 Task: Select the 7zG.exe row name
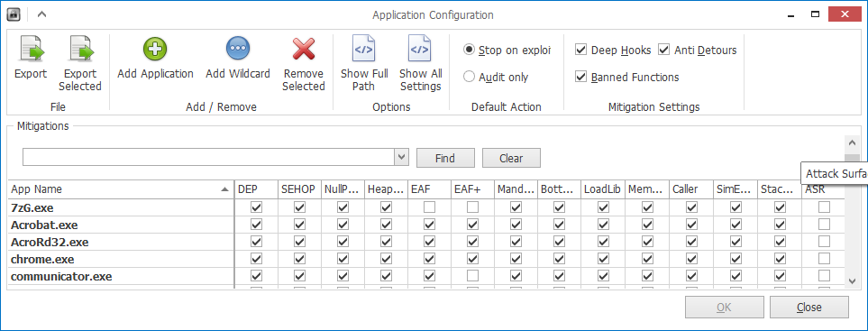[x=32, y=208]
